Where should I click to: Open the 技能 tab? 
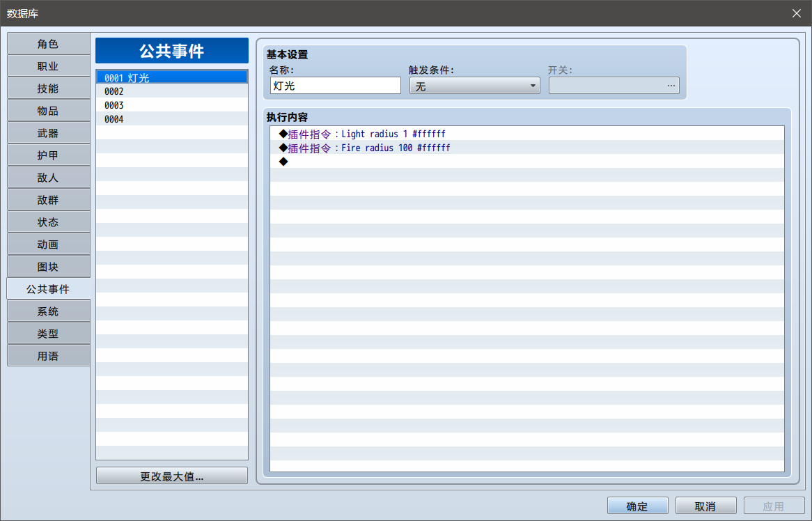click(48, 88)
